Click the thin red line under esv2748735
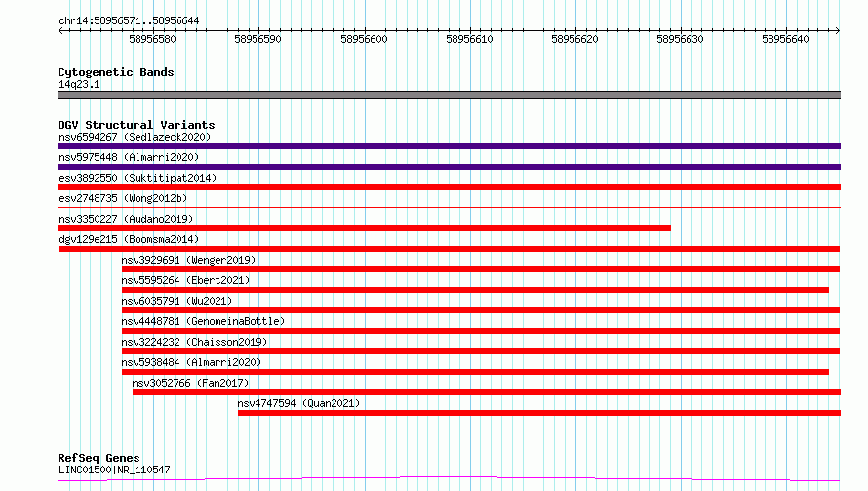This screenshot has height=491, width=868. tap(449, 208)
